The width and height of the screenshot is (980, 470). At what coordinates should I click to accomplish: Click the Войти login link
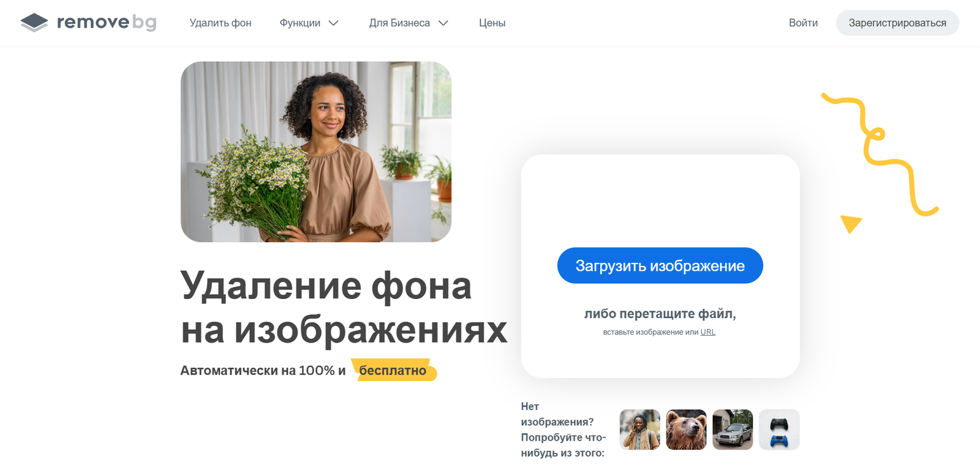coord(803,23)
